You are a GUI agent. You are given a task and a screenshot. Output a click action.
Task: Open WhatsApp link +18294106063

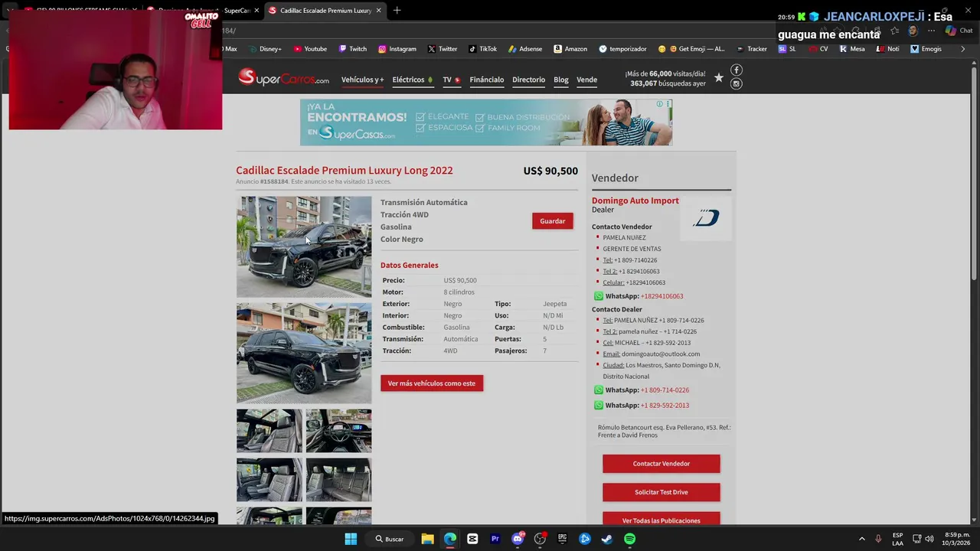coord(661,296)
